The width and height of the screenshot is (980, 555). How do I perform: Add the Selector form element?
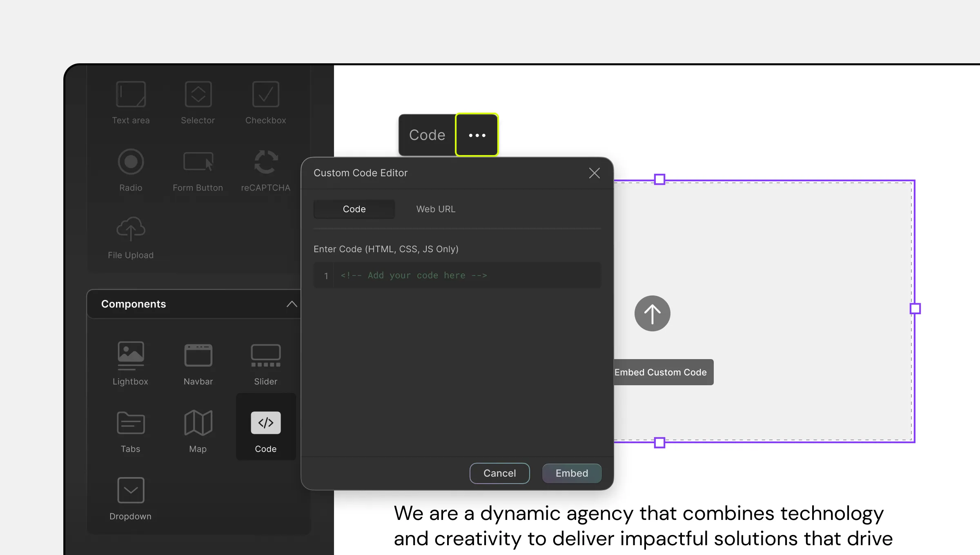point(198,102)
